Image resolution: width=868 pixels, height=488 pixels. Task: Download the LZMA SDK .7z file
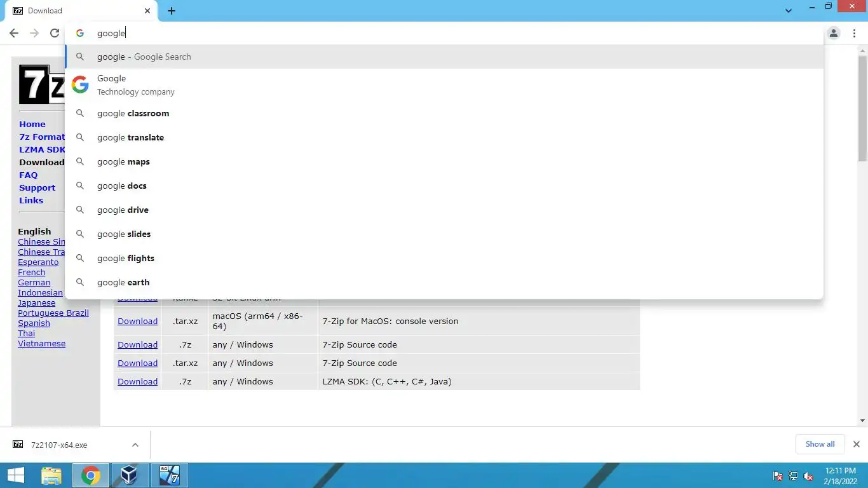click(137, 381)
